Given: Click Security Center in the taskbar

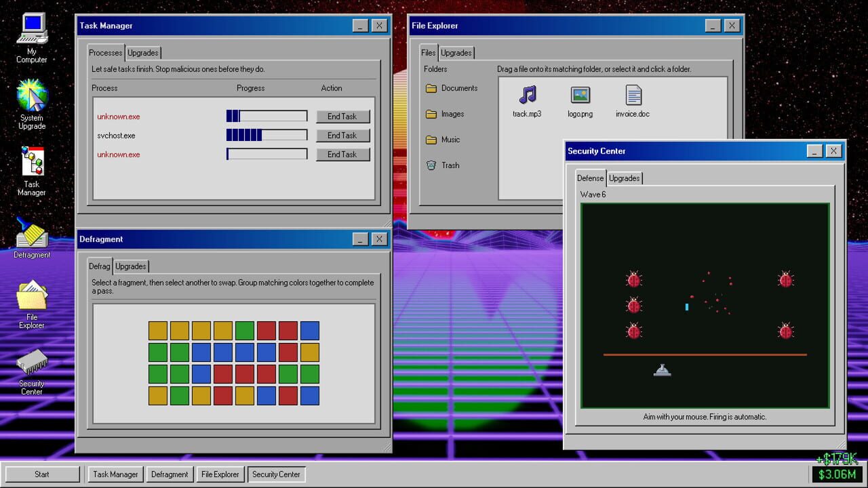Looking at the screenshot, I should [276, 474].
